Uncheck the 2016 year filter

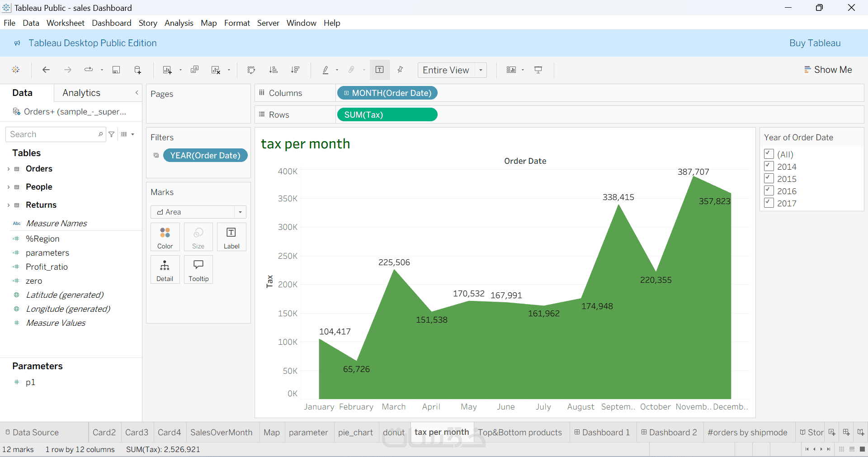coord(769,190)
